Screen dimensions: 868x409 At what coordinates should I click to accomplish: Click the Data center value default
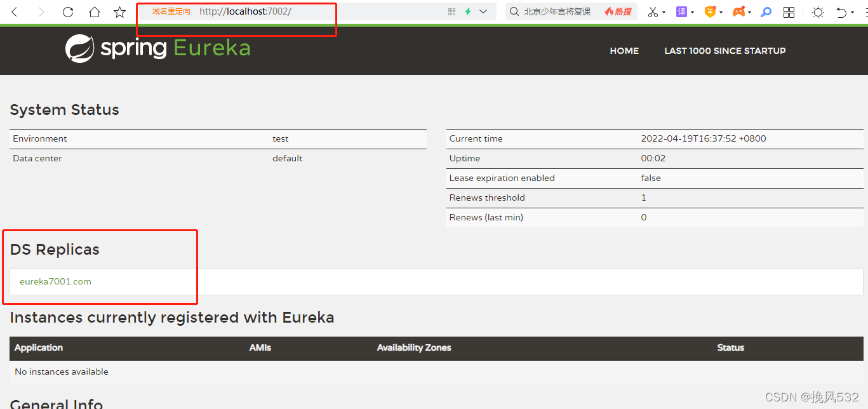coord(288,158)
